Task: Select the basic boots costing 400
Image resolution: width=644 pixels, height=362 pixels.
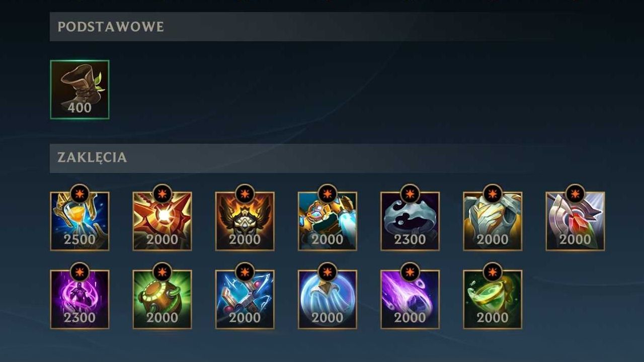Action: [79, 89]
